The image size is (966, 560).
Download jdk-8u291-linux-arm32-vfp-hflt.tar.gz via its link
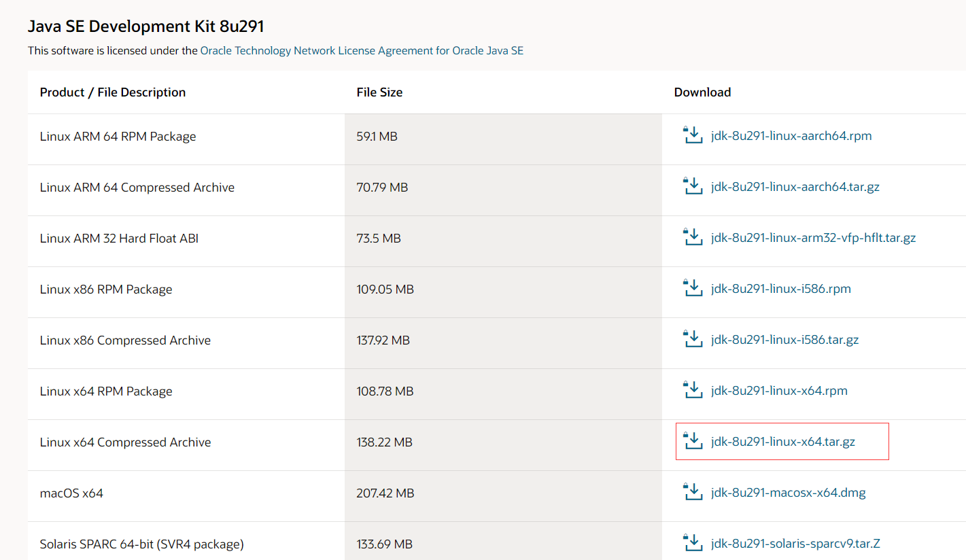813,238
